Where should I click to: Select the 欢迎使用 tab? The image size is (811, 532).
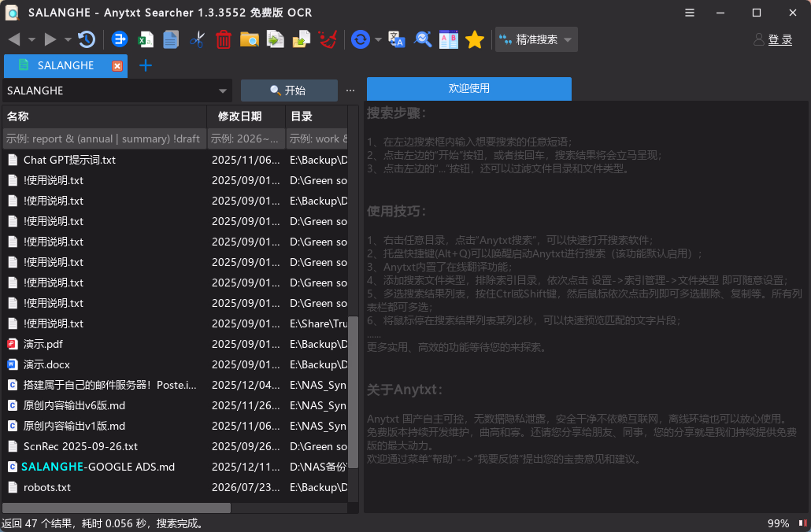pos(469,88)
